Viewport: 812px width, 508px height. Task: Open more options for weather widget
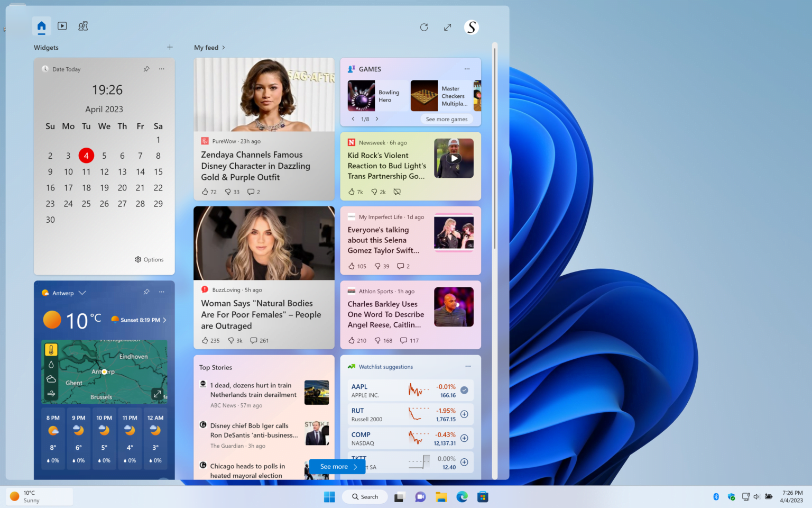click(162, 292)
